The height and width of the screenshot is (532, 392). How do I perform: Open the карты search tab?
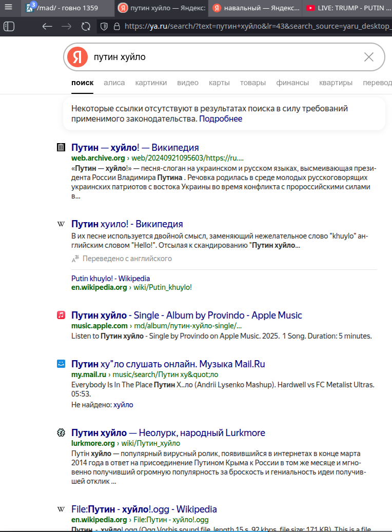[219, 83]
